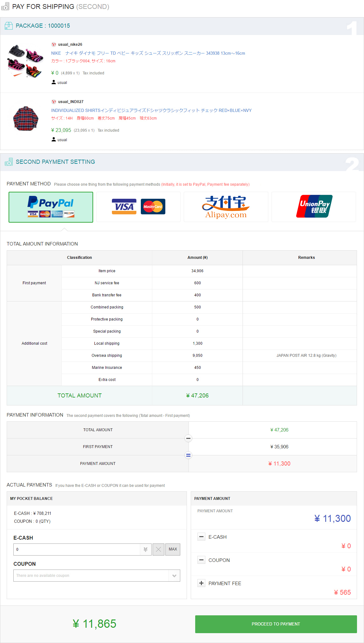Click the plus icon next to PAYMENT FEE

click(201, 583)
